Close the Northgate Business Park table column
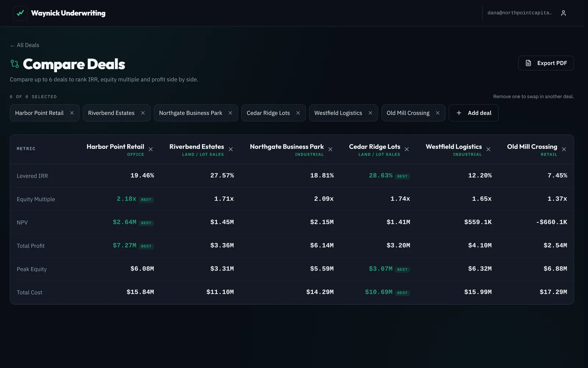The height and width of the screenshot is (368, 588). coord(330,149)
